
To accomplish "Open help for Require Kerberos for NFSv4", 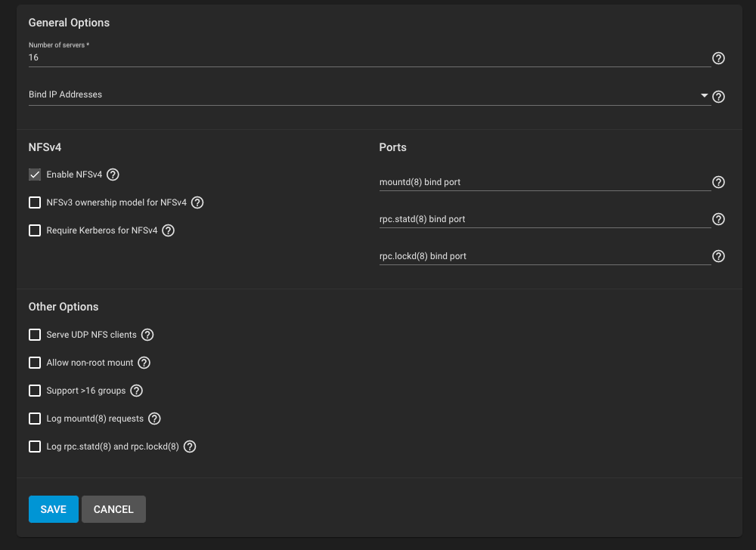I will pyautogui.click(x=167, y=230).
